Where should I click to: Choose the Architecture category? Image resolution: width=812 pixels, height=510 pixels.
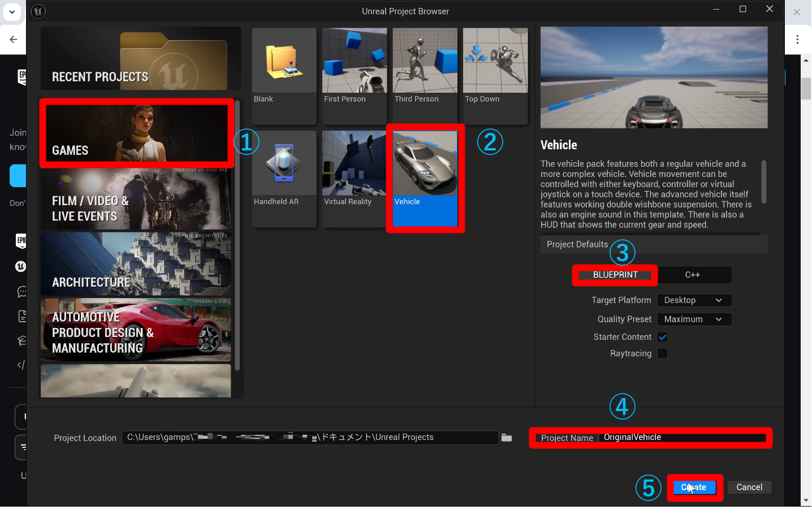coord(136,264)
